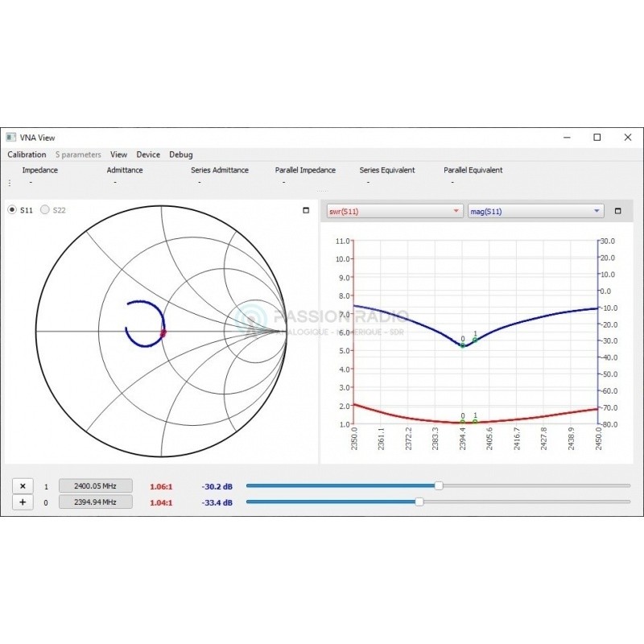
Task: Click the toolbar drag handle dots
Action: [x=10, y=183]
